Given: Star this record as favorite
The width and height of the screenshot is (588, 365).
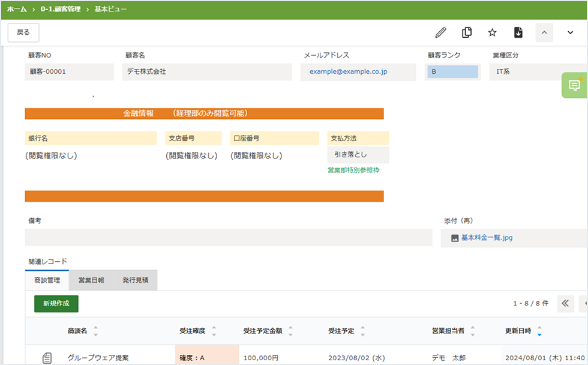Looking at the screenshot, I should (493, 32).
